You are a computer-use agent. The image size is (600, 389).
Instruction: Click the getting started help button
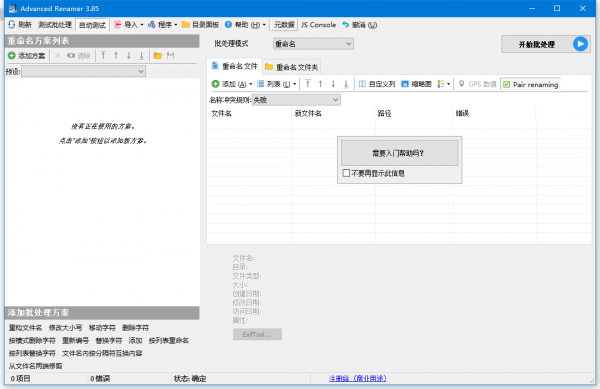(399, 153)
